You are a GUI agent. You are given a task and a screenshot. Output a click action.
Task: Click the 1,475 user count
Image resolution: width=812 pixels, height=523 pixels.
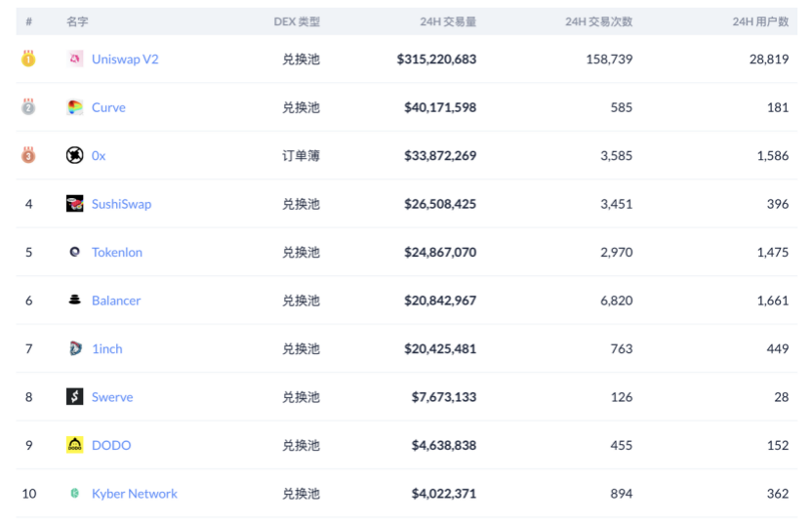[773, 252]
